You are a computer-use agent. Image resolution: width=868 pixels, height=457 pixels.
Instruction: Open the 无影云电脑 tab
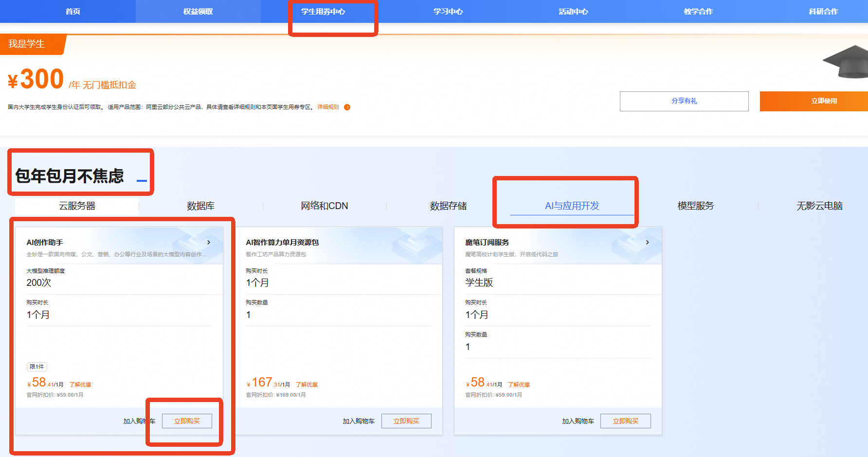pos(819,206)
